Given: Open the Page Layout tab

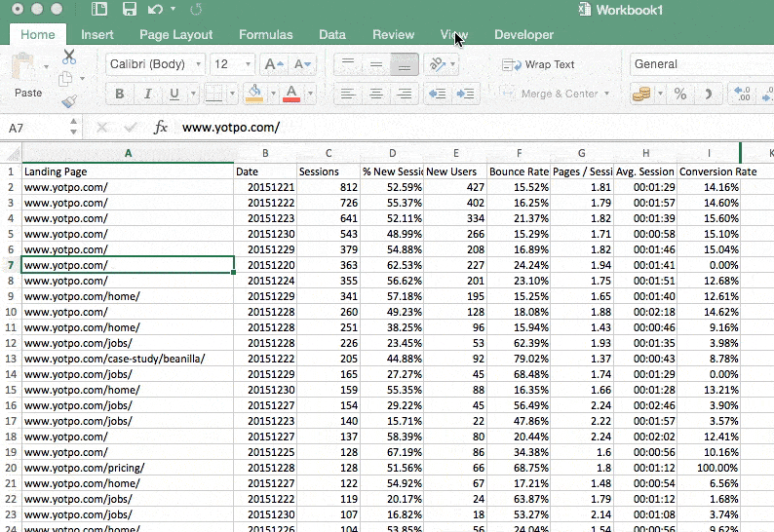Looking at the screenshot, I should (x=175, y=34).
